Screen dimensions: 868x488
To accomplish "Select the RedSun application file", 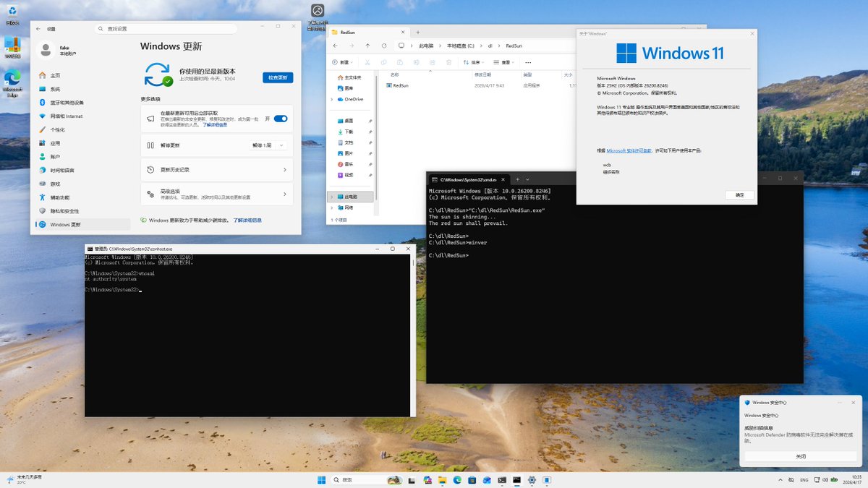I will click(399, 85).
